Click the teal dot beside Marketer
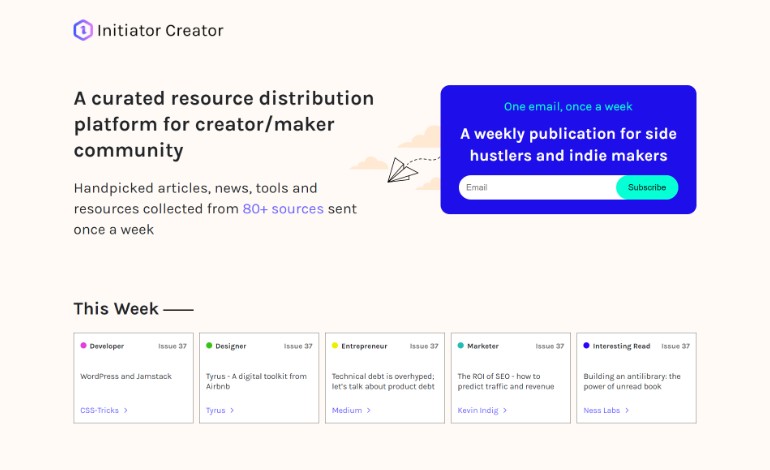The width and height of the screenshot is (770, 470). (461, 345)
